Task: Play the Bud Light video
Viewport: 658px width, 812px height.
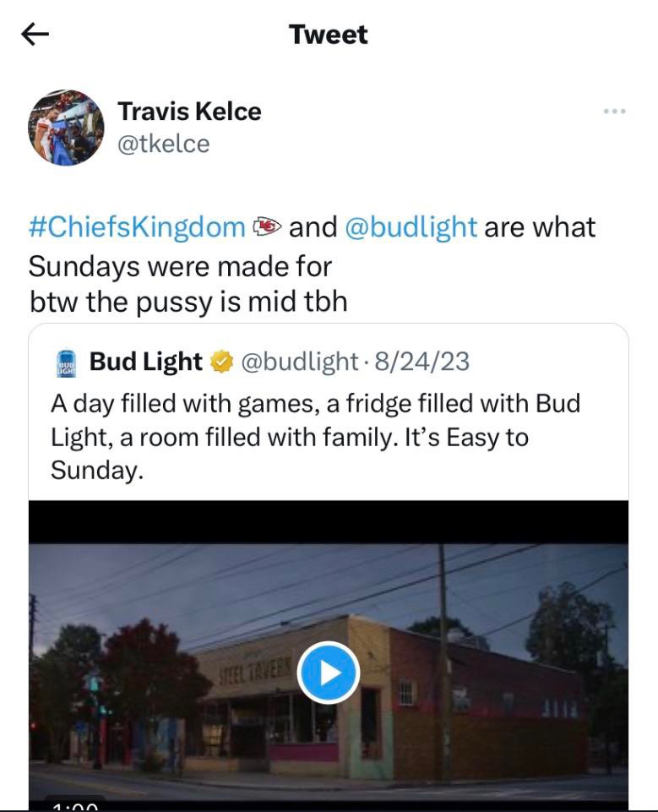Action: pyautogui.click(x=329, y=673)
